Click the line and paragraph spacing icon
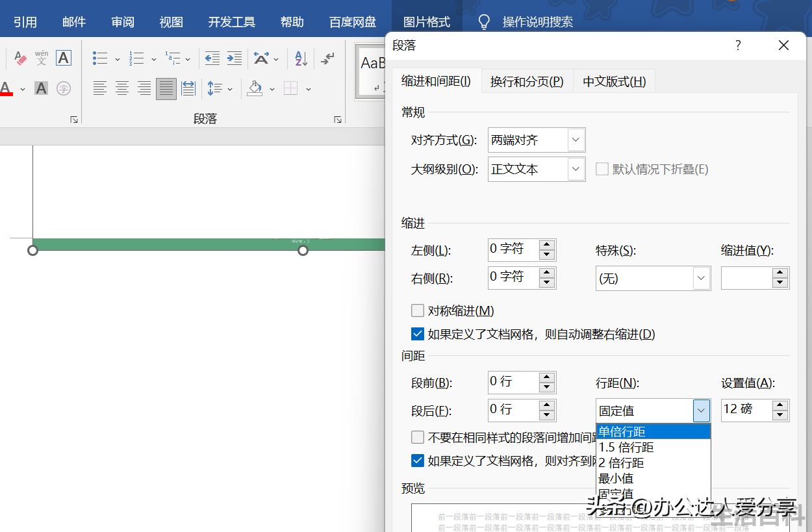The image size is (812, 532). coord(214,88)
